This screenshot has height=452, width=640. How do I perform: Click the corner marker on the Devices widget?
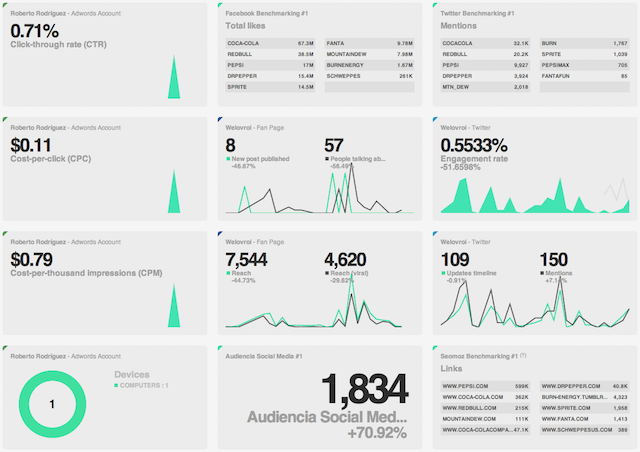(x=4, y=348)
